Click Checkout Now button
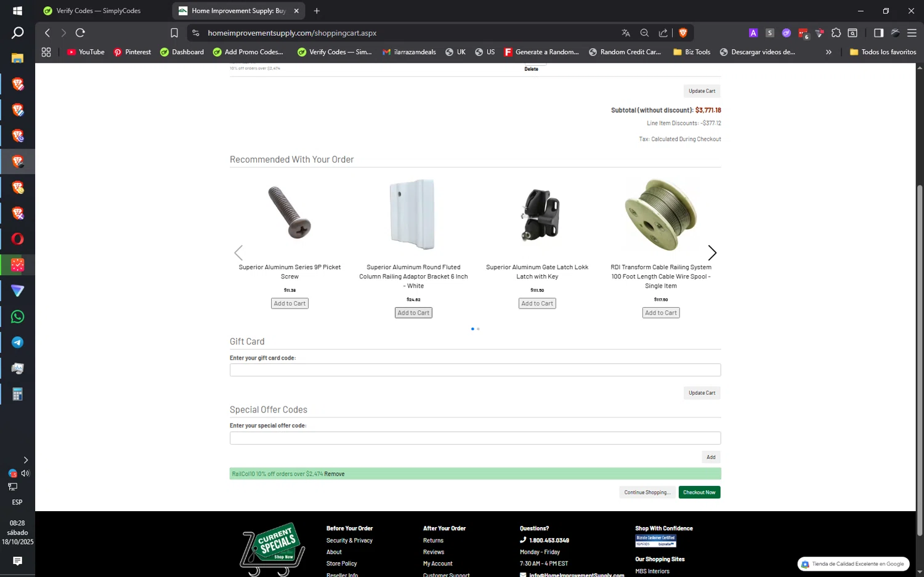Screen dimensions: 924x577 [699, 492]
